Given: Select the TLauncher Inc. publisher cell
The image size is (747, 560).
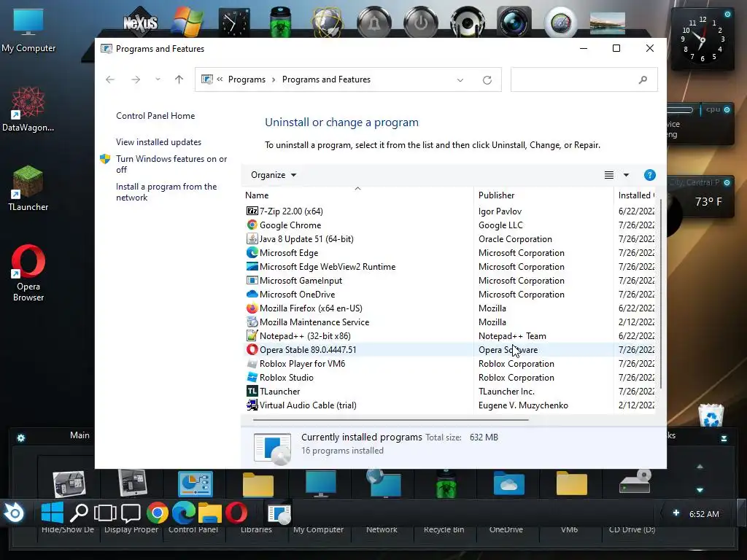Looking at the screenshot, I should [506, 392].
